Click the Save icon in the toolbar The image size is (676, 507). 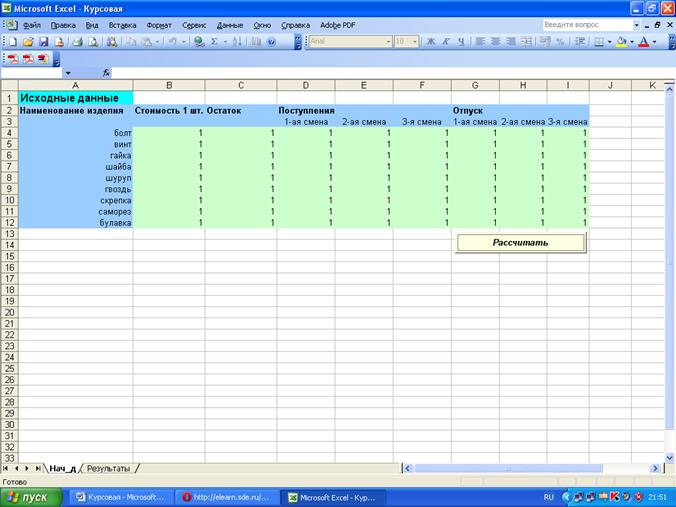pos(43,42)
